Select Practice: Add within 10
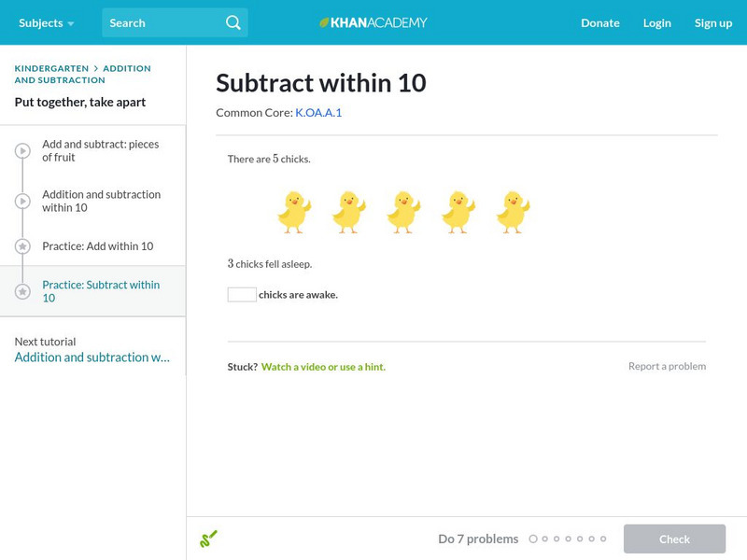Image resolution: width=747 pixels, height=560 pixels. pos(97,246)
